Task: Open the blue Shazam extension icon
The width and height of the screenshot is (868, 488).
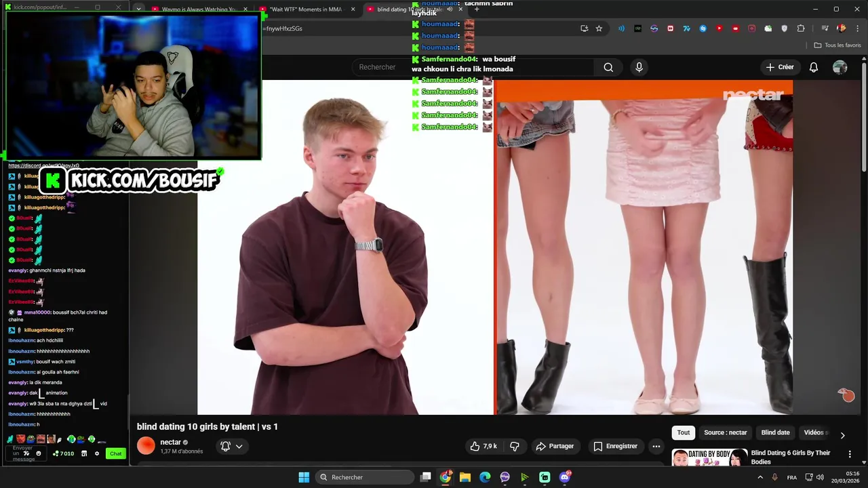Action: 703,28
